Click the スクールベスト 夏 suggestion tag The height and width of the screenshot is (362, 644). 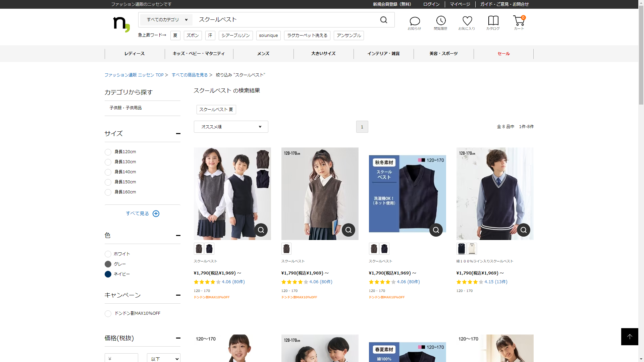(216, 110)
